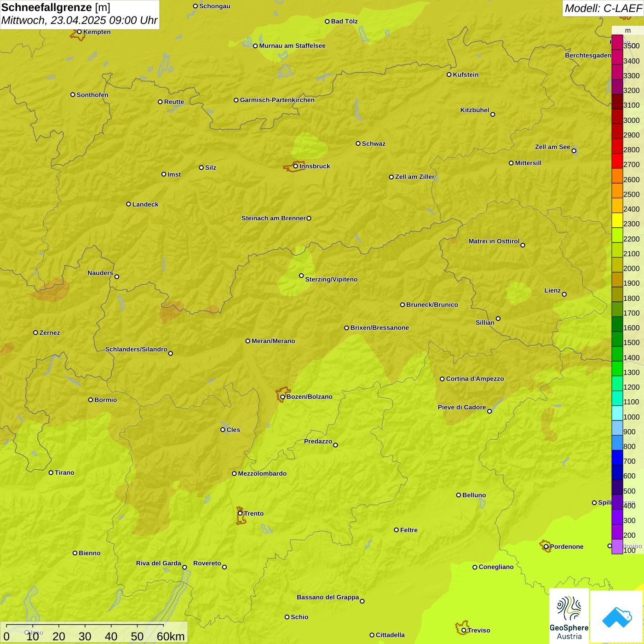
Task: Click the Bienno label
Action: [x=89, y=553]
